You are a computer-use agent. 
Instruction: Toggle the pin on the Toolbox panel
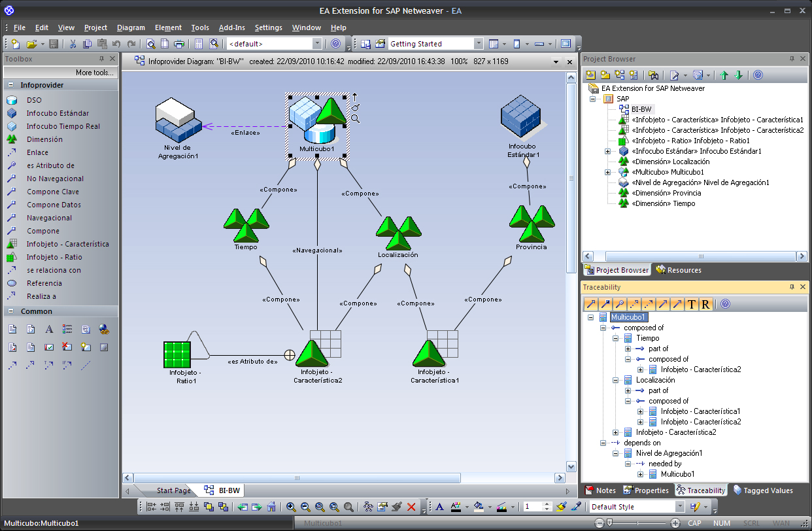point(101,59)
